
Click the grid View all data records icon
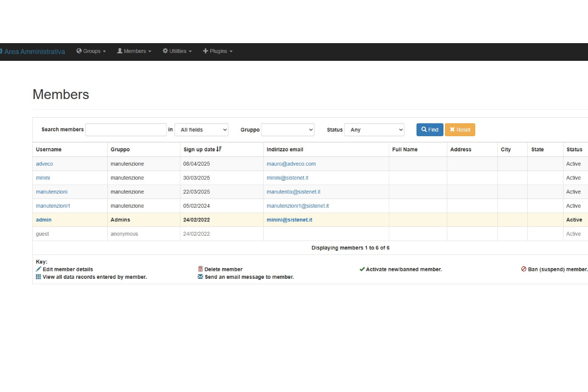(39, 277)
